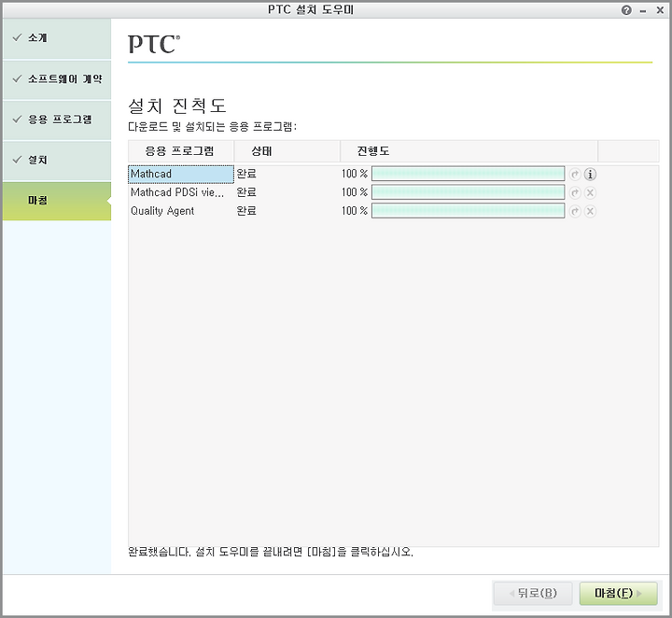Click retry icon for Mathcad PDSi viewer
Viewport: 672px width, 618px height.
pyautogui.click(x=575, y=193)
